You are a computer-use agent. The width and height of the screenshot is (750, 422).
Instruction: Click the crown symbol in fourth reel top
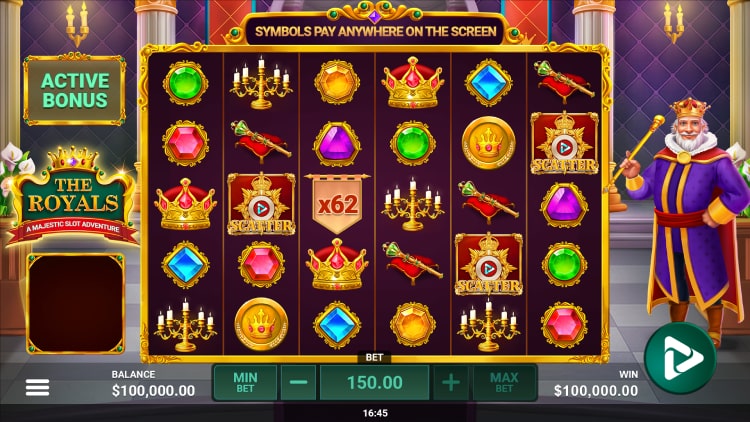[x=412, y=82]
